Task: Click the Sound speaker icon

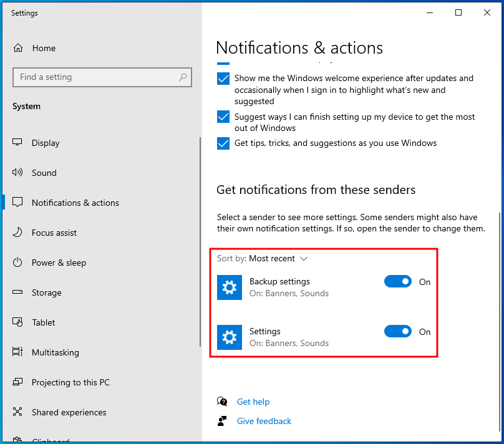Action: tap(17, 173)
